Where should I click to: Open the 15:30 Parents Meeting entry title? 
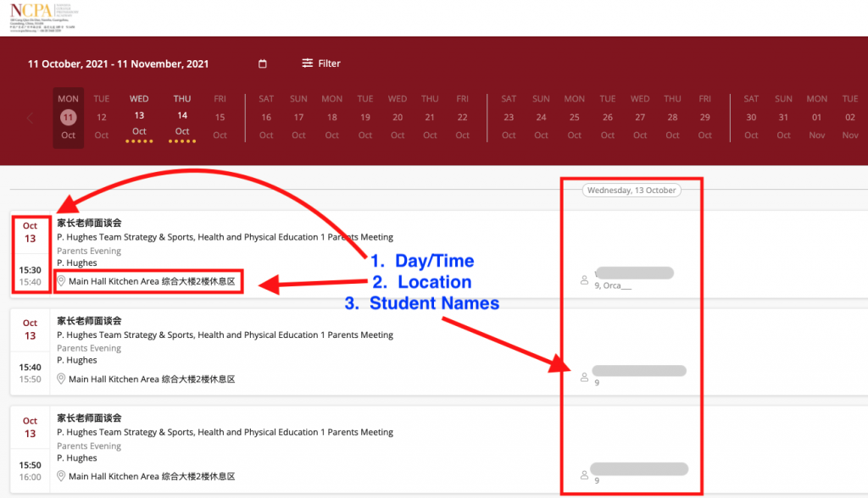pyautogui.click(x=225, y=237)
